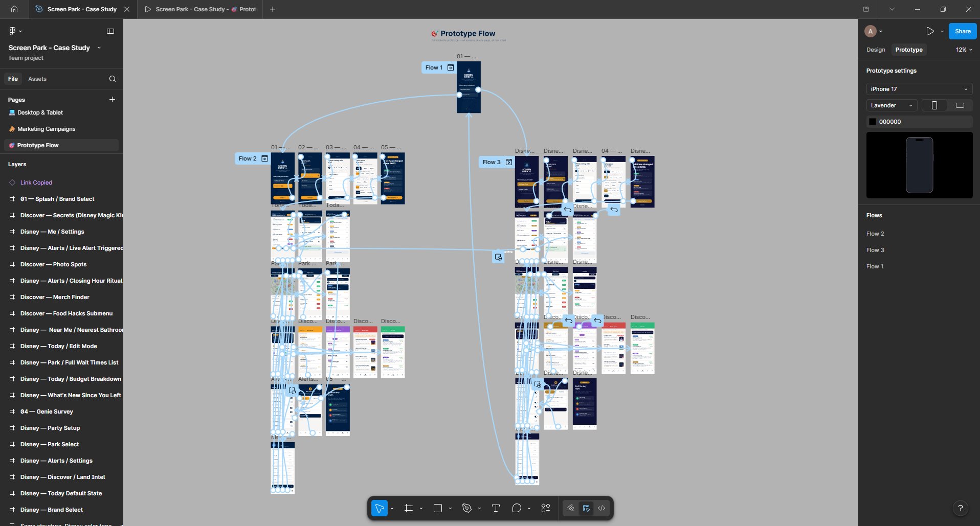Click the Flow 2 presentation icon
The width and height of the screenshot is (980, 526).
pos(264,158)
